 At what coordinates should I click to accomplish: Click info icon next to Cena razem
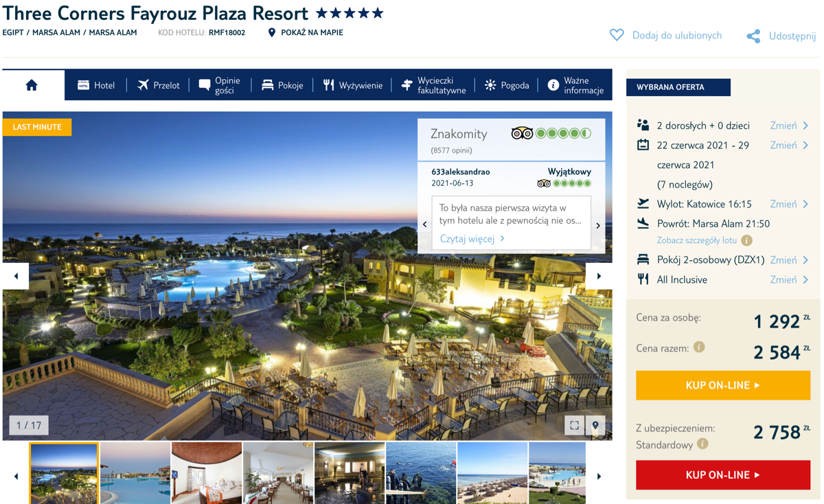[699, 347]
